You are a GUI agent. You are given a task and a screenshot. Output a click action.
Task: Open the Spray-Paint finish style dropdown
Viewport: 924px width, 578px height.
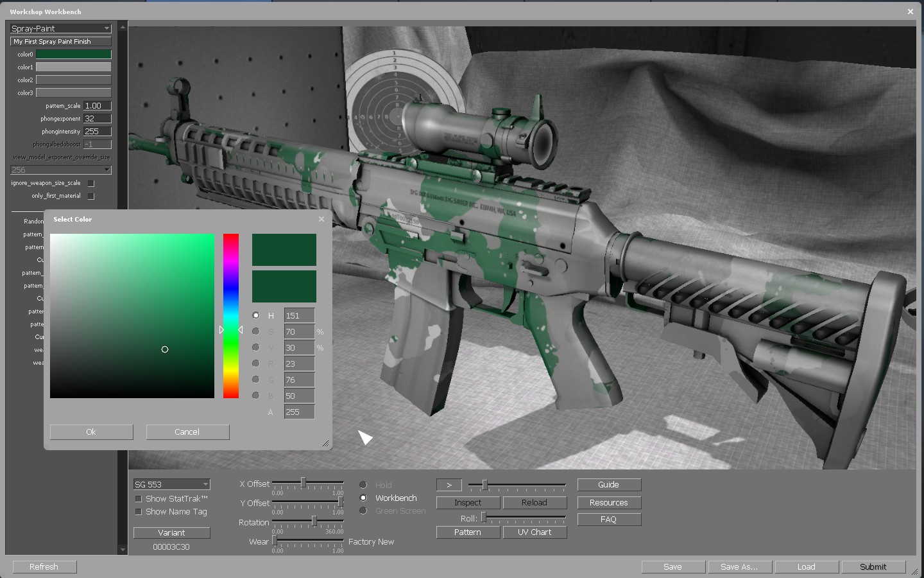(x=61, y=28)
